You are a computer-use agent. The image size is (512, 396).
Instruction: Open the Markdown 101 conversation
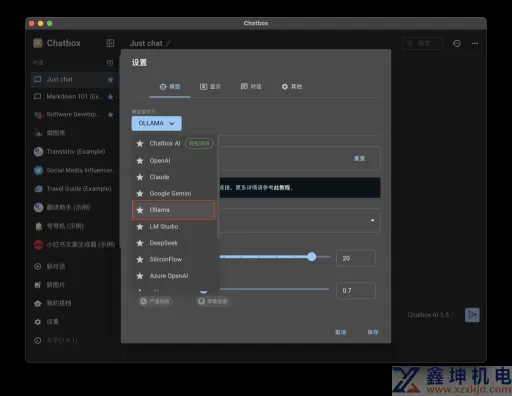tap(74, 97)
